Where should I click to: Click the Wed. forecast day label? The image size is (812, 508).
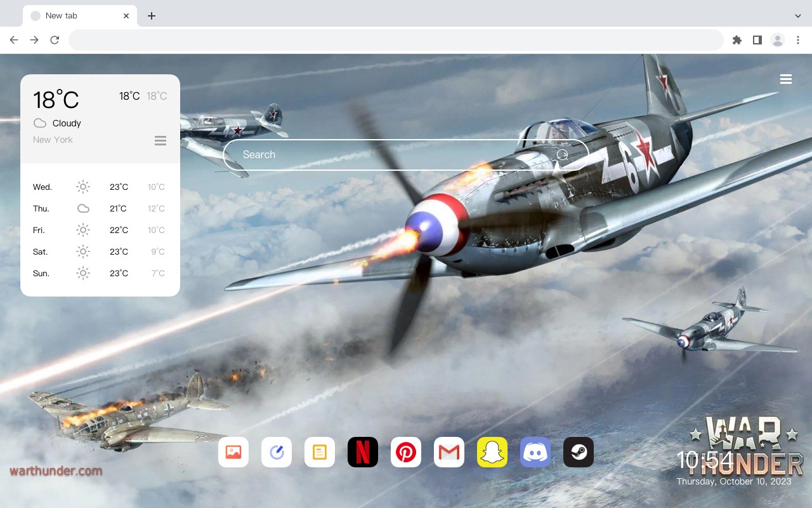[43, 187]
